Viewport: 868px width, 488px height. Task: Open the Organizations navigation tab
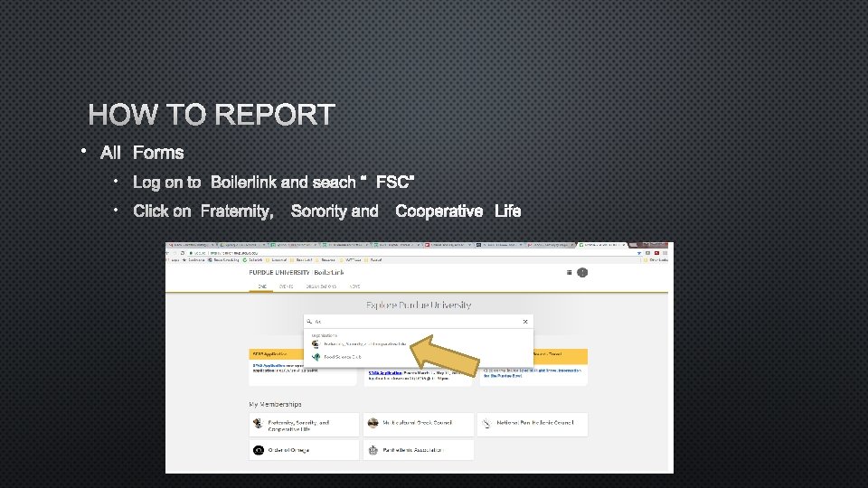point(321,286)
